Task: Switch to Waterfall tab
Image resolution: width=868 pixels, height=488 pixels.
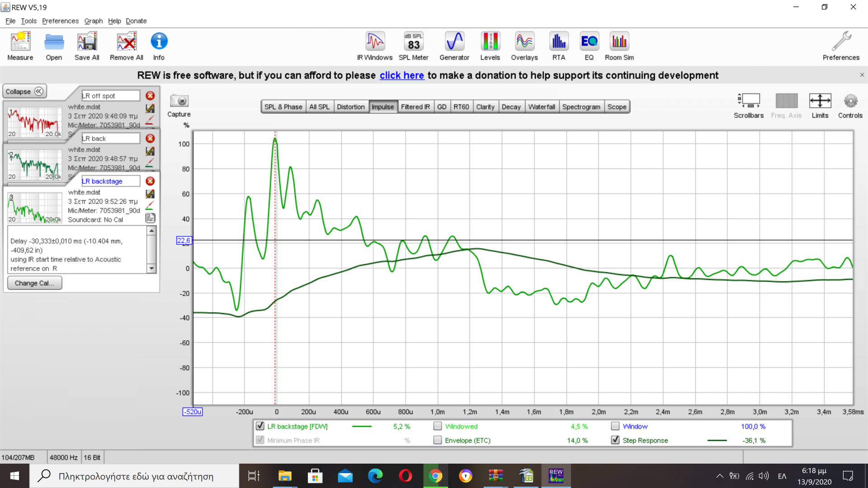Action: tap(542, 107)
